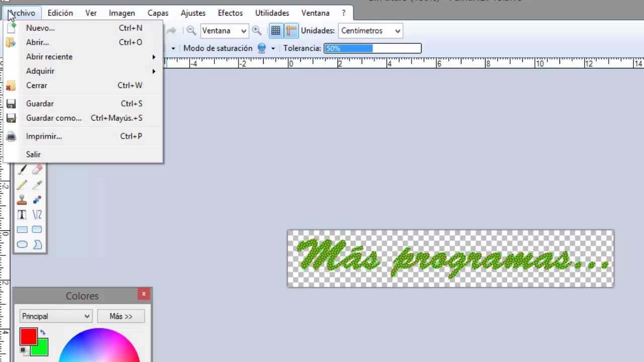The width and height of the screenshot is (644, 362).
Task: Open the dropdown arrow left of Modo de saturación
Action: pyautogui.click(x=173, y=48)
